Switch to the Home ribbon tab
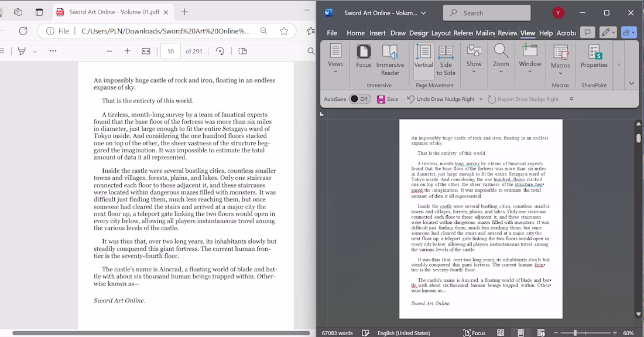This screenshot has height=337, width=644. coord(355,33)
